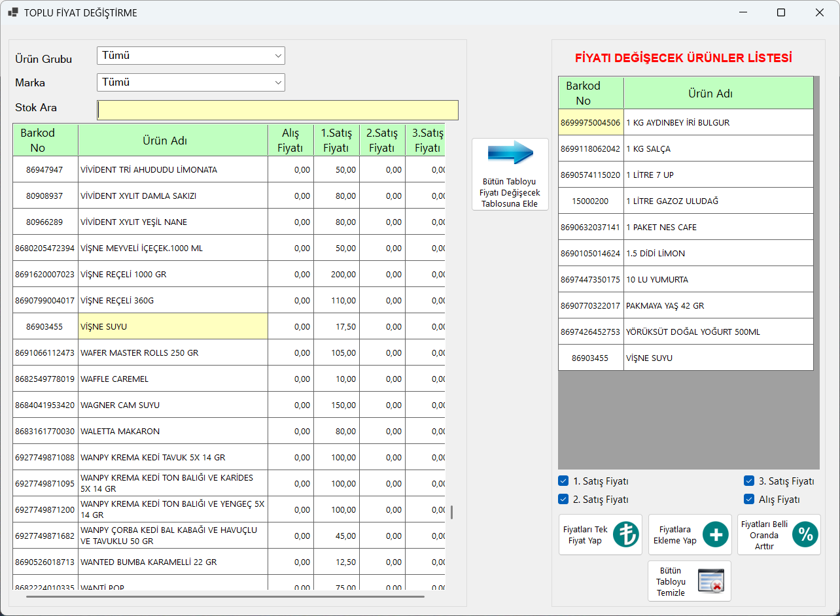Viewport: 840px width, 616px height.
Task: Click the Ürün Adı header in right list
Action: 718,93
